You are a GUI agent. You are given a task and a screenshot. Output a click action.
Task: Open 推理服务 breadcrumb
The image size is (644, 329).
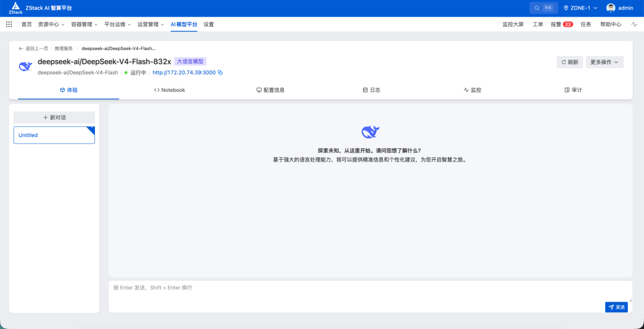coord(64,48)
